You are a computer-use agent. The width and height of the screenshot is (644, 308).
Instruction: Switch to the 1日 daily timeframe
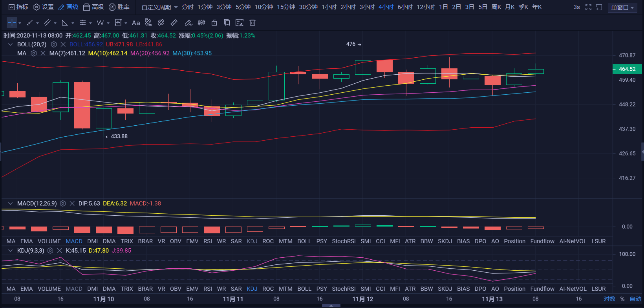[x=443, y=7]
